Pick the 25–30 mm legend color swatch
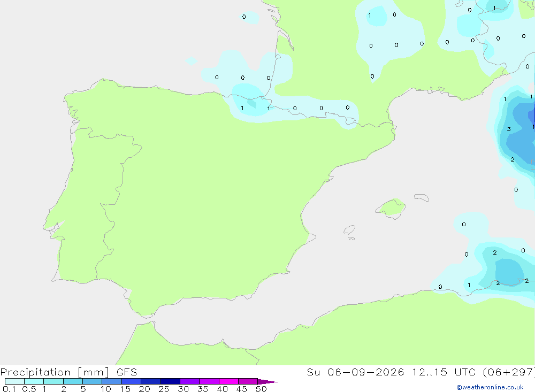 pyautogui.click(x=170, y=381)
